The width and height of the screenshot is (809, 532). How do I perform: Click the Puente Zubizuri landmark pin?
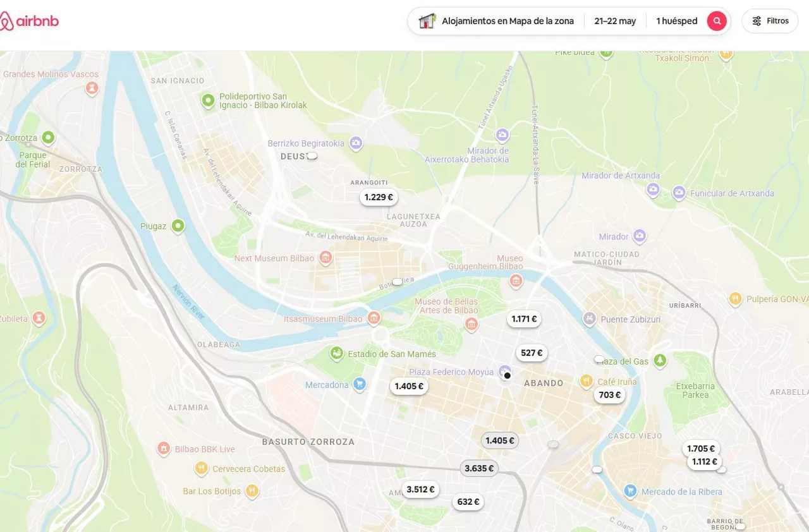coord(589,318)
